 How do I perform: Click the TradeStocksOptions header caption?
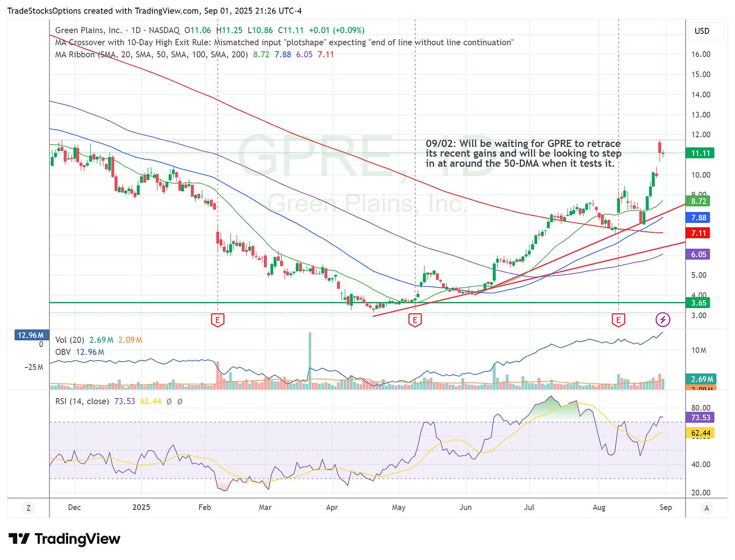tap(154, 11)
